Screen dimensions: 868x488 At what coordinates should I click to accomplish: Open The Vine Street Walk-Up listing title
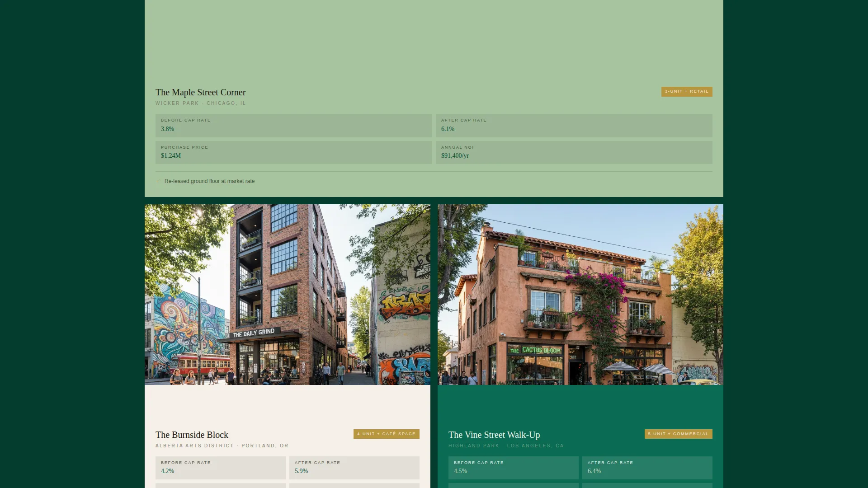coord(494,435)
